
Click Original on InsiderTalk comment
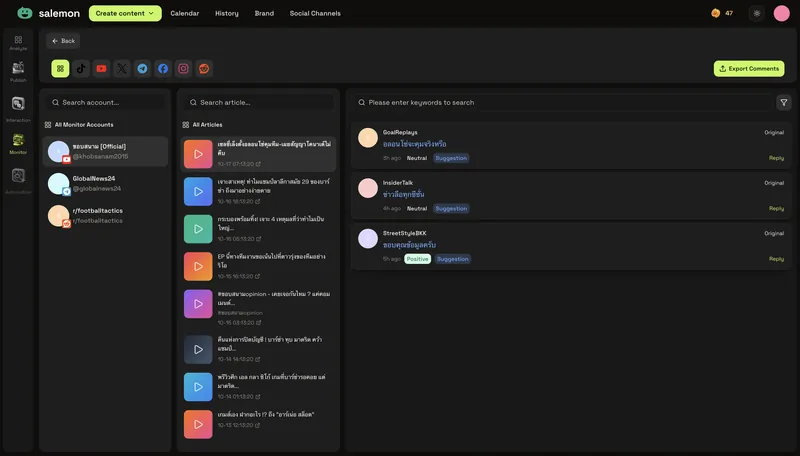774,183
